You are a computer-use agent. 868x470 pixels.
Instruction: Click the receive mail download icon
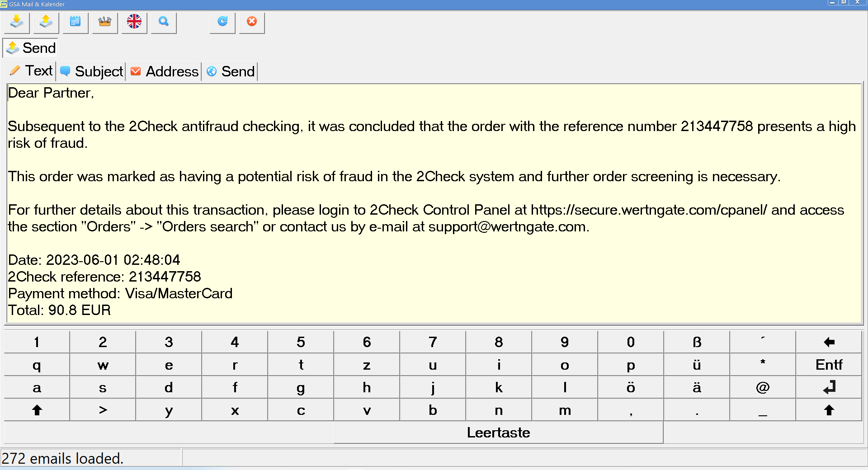(17, 22)
